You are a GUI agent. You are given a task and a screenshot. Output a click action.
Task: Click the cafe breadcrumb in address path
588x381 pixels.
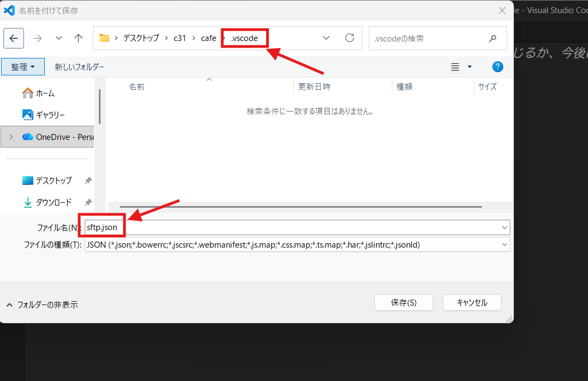click(x=209, y=38)
